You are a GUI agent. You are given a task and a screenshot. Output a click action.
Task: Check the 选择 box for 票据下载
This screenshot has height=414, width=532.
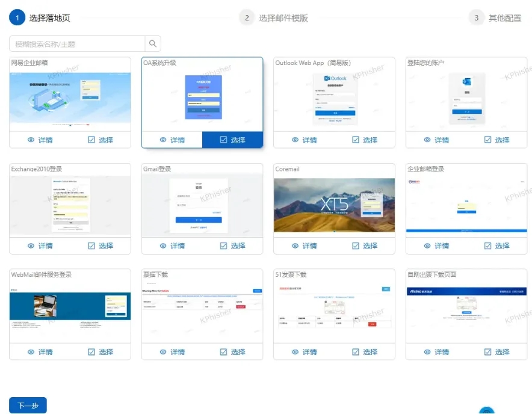(224, 352)
